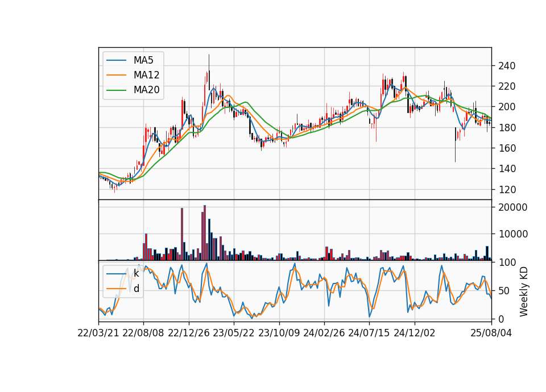546x392 pixels.
Task: Click the d legend label
Action: [136, 289]
